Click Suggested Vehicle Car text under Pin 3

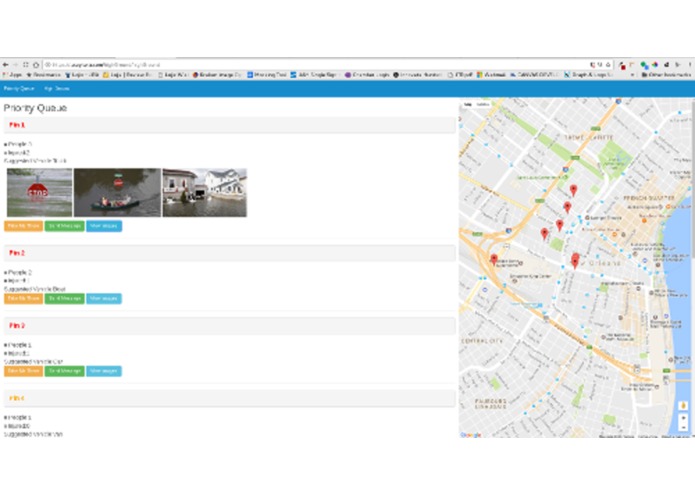(x=33, y=362)
